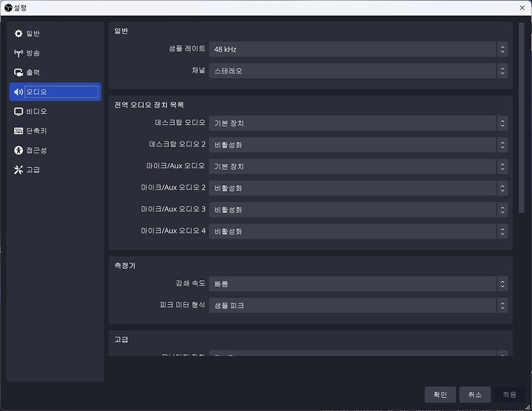Click the 취소 button

pos(475,394)
